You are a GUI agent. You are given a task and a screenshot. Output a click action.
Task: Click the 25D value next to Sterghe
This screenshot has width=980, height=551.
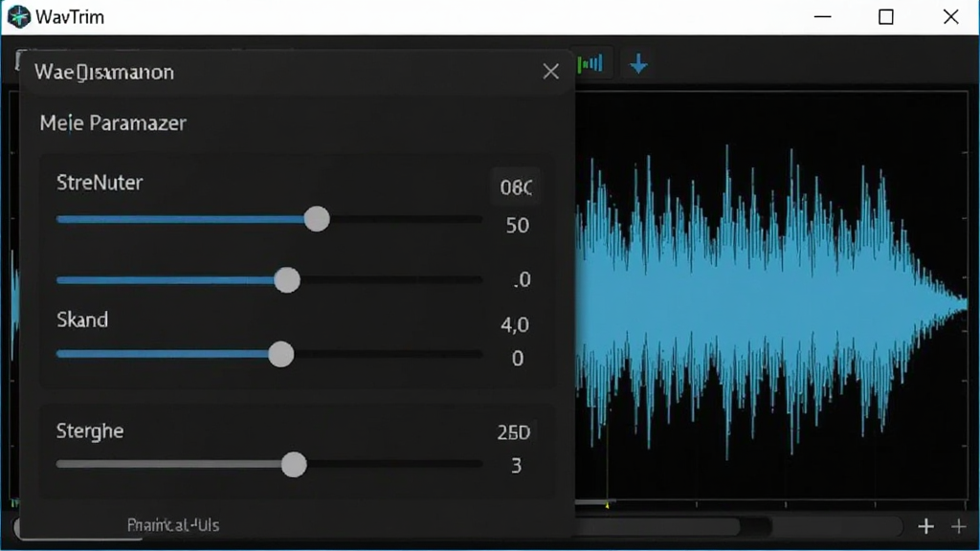tap(514, 432)
